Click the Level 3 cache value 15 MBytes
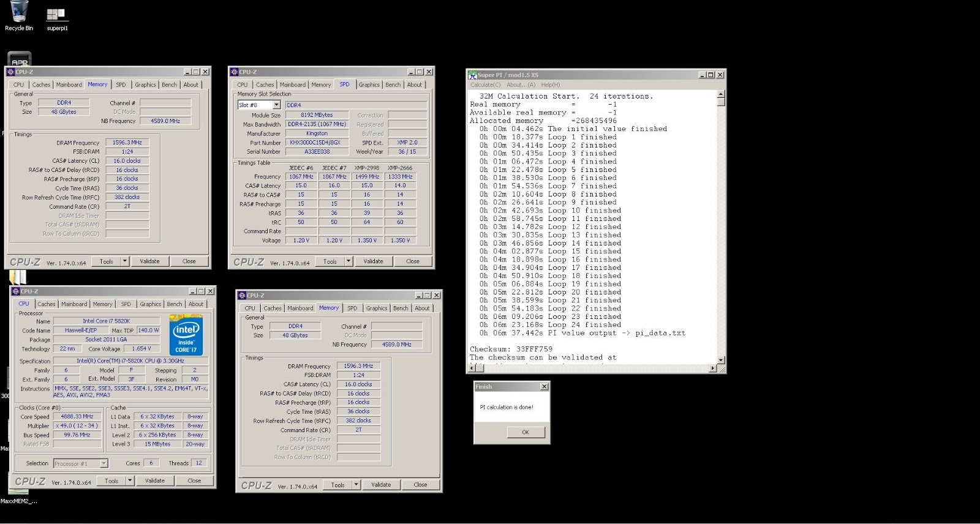 (157, 444)
